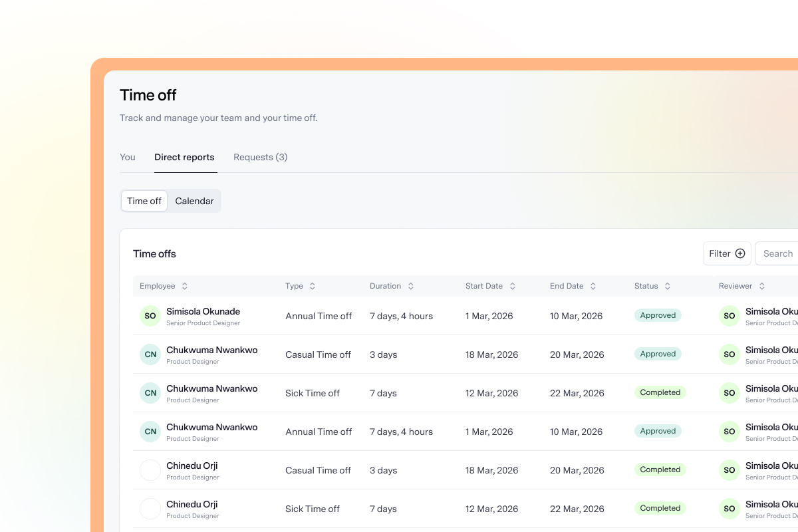
Task: Click Chinedu Orji's blank avatar in Sick row
Action: point(150,509)
